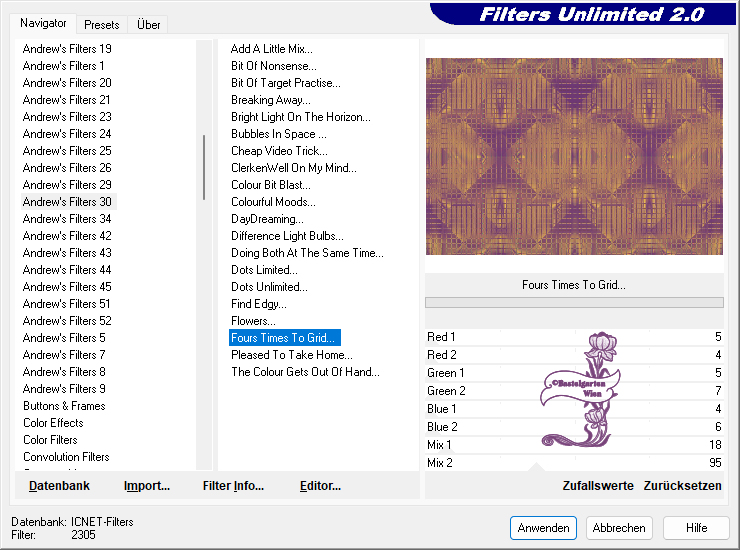Select highlighted Andrew's Filters 30

pyautogui.click(x=68, y=202)
